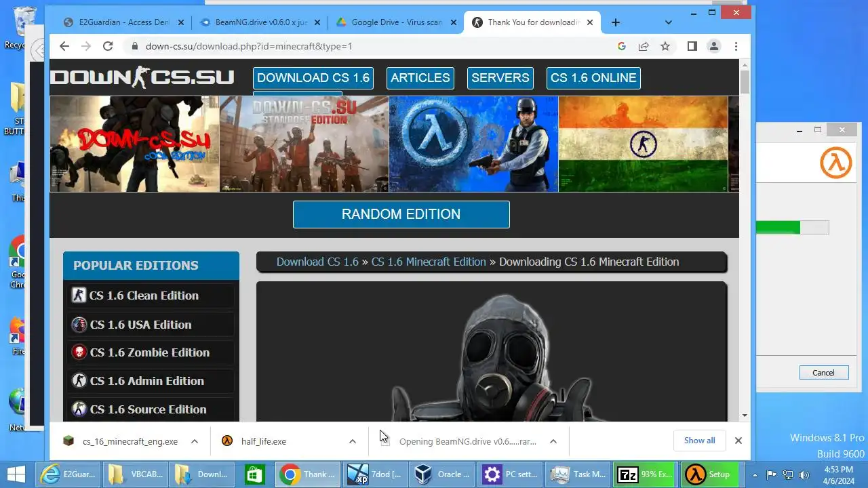Screen dimensions: 868x488
Task: Click the Google icon in the address bar
Action: pyautogui.click(x=621, y=46)
